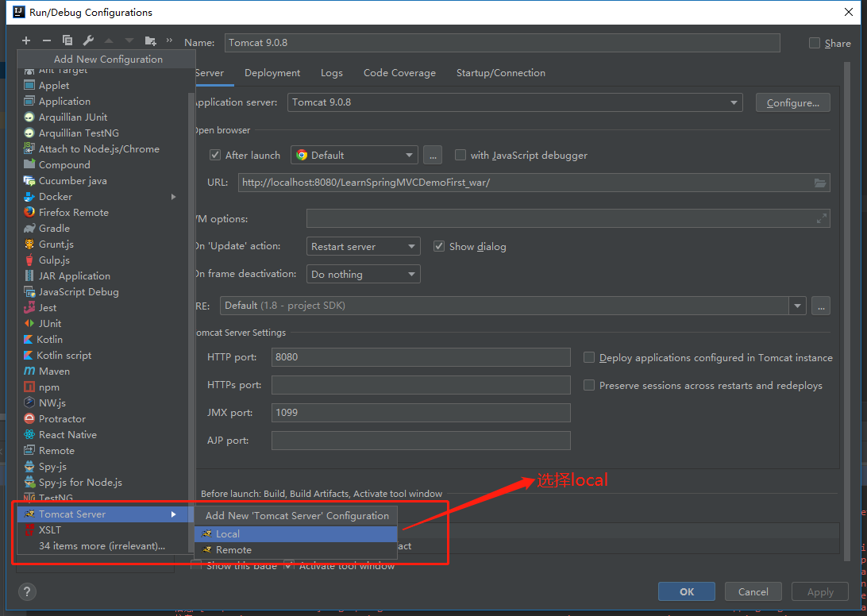Image resolution: width=867 pixels, height=616 pixels.
Task: Click the double-chevron more toolbar icon
Action: coord(169,40)
